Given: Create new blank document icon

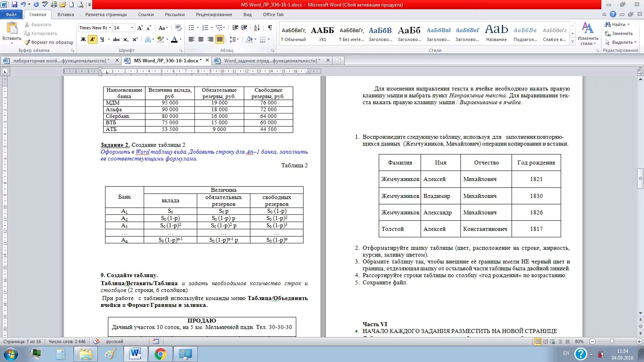Looking at the screenshot, I should click(72, 4).
